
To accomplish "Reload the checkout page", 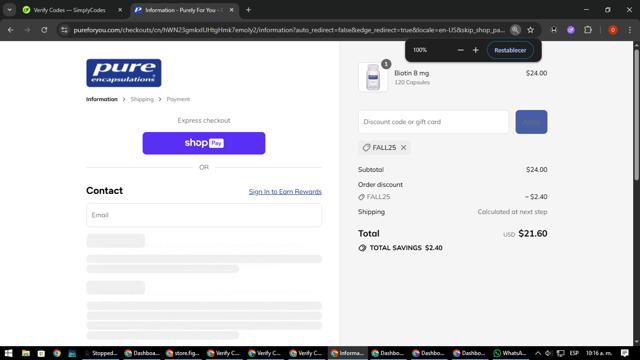I will (x=44, y=30).
